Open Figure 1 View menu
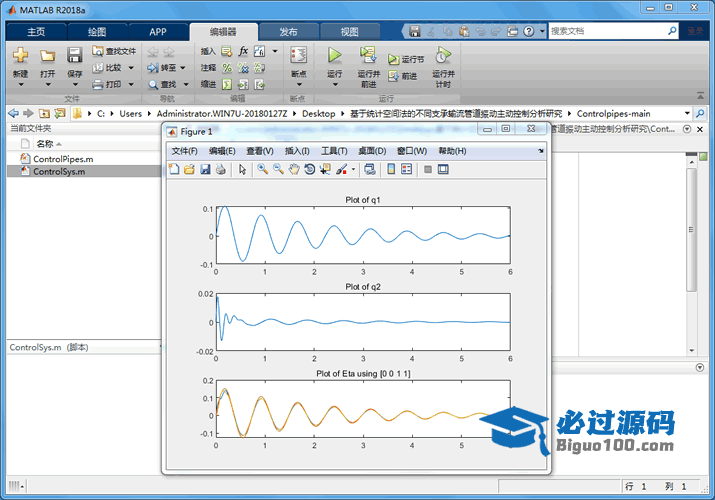Viewport: 715px width, 500px height. [260, 151]
